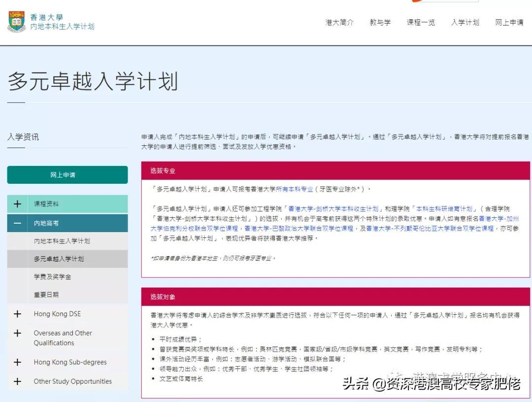Click the bullet starting 课外活动经历丰富

(x=252, y=359)
